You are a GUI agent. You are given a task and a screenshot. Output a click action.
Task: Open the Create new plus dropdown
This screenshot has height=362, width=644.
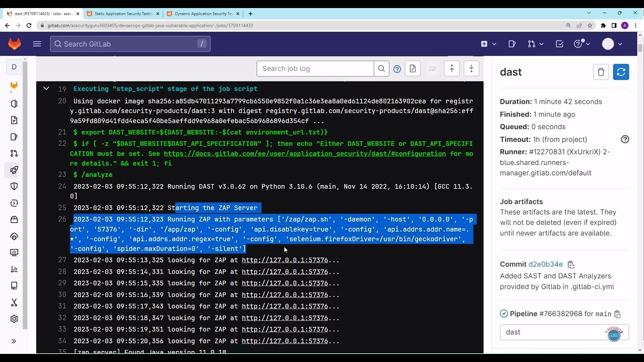[x=489, y=44]
